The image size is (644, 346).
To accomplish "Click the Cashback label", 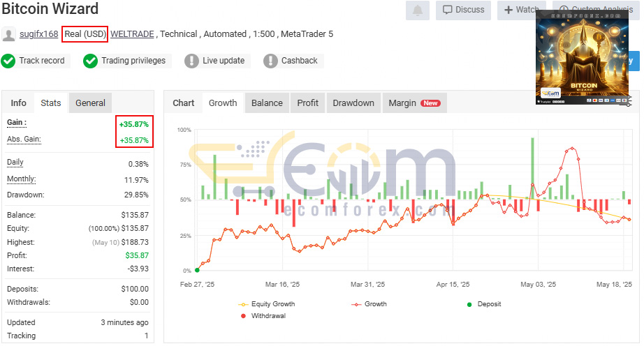I will [300, 61].
